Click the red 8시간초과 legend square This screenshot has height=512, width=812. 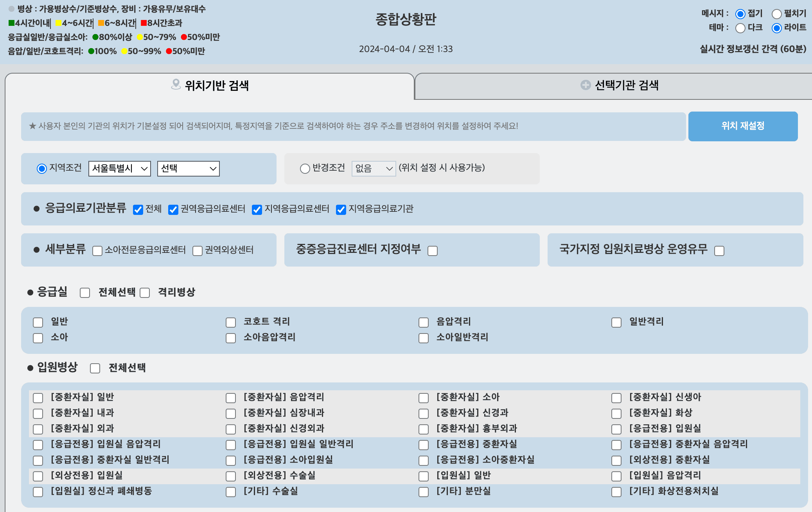(x=144, y=23)
